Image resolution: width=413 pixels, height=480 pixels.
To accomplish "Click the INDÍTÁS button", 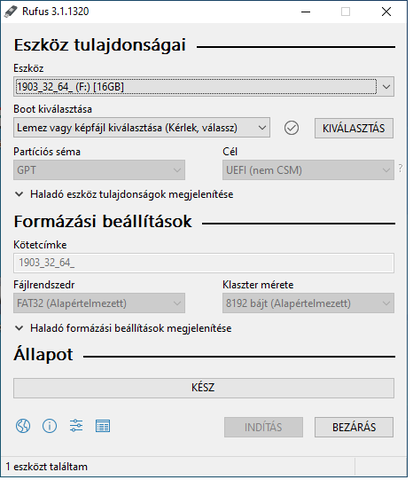I will coord(263,427).
